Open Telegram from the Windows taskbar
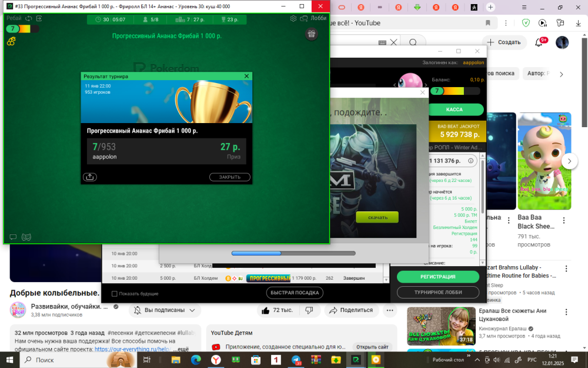588x368 pixels. (296, 359)
